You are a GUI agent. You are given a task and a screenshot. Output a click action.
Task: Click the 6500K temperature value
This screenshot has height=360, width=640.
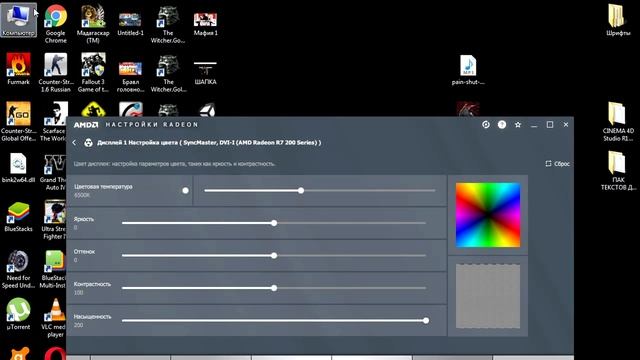coord(82,195)
